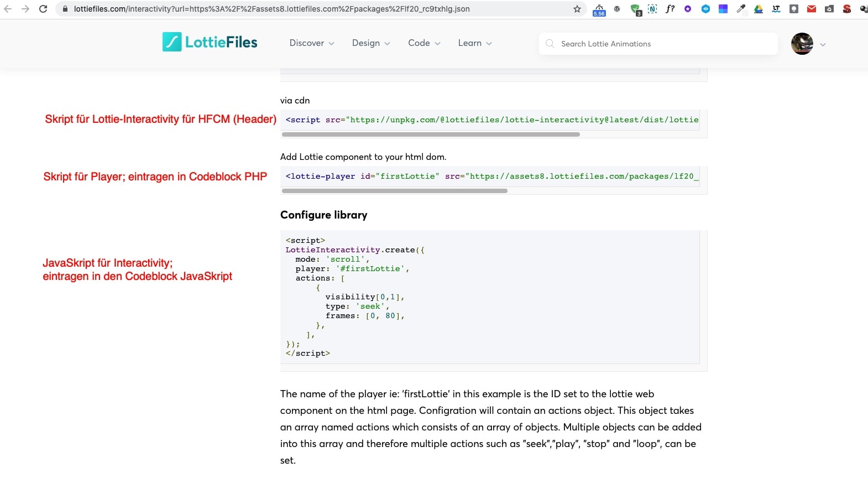Click the site lock icon in address bar
Image resolution: width=868 pixels, height=483 pixels.
pos(65,9)
